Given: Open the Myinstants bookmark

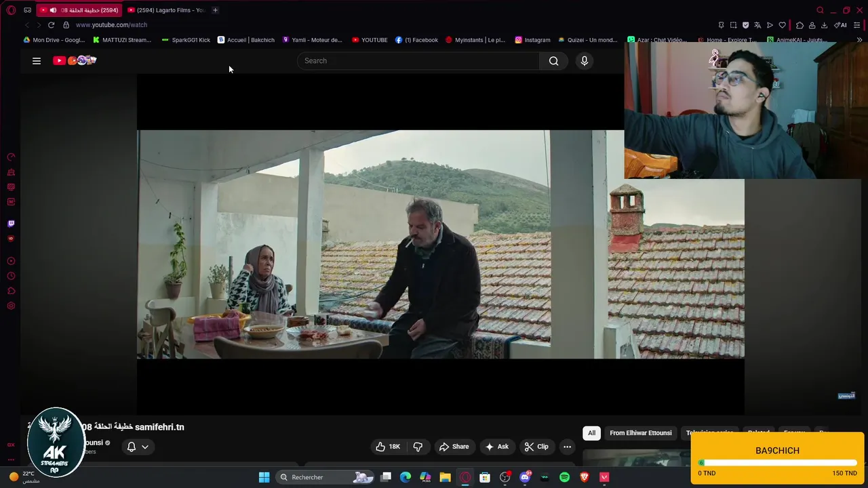Looking at the screenshot, I should coord(475,40).
